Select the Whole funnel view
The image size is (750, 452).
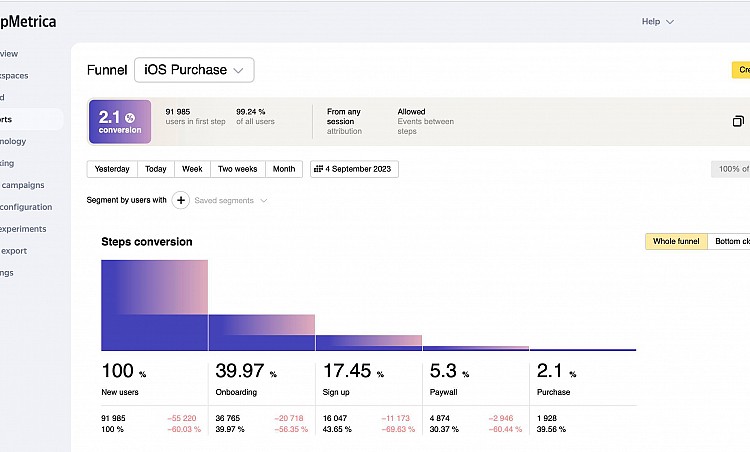pos(676,242)
